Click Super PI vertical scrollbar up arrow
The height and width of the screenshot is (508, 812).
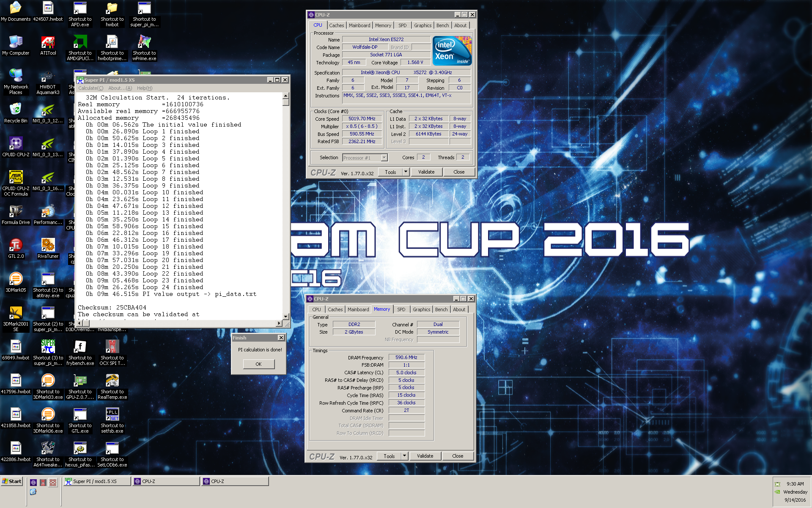pos(286,96)
